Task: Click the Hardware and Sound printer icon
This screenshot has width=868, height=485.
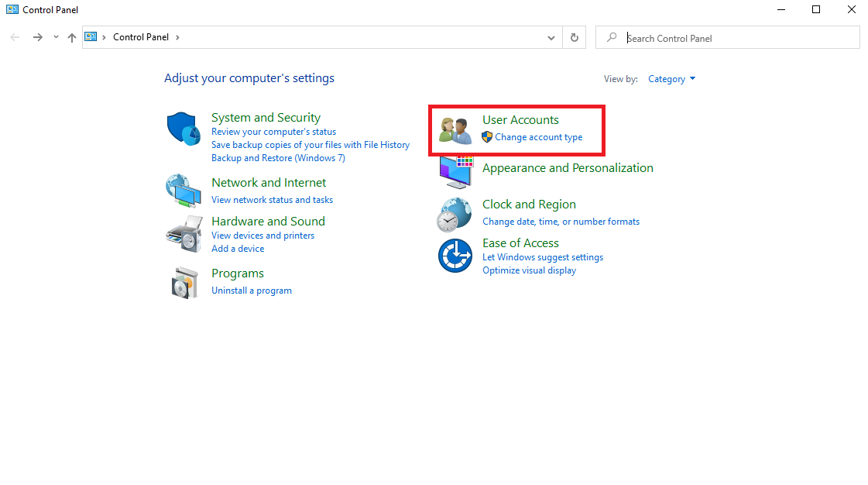Action: click(x=184, y=234)
